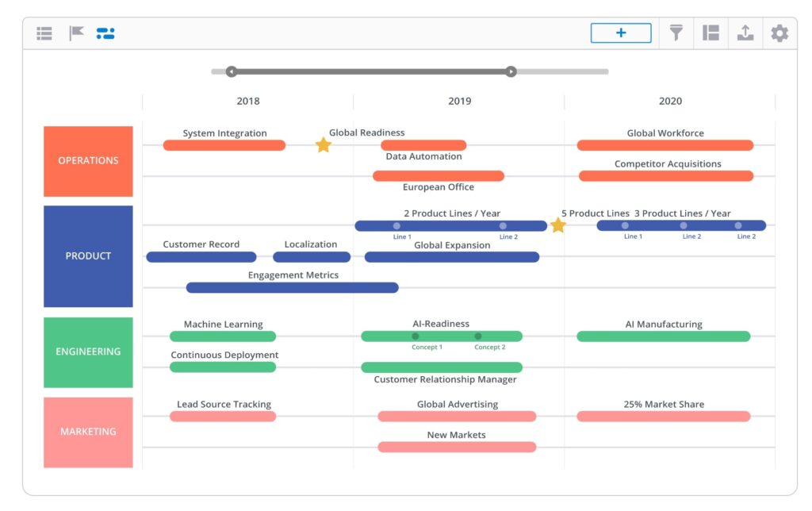Click the swimlane layout icon

coord(710,33)
